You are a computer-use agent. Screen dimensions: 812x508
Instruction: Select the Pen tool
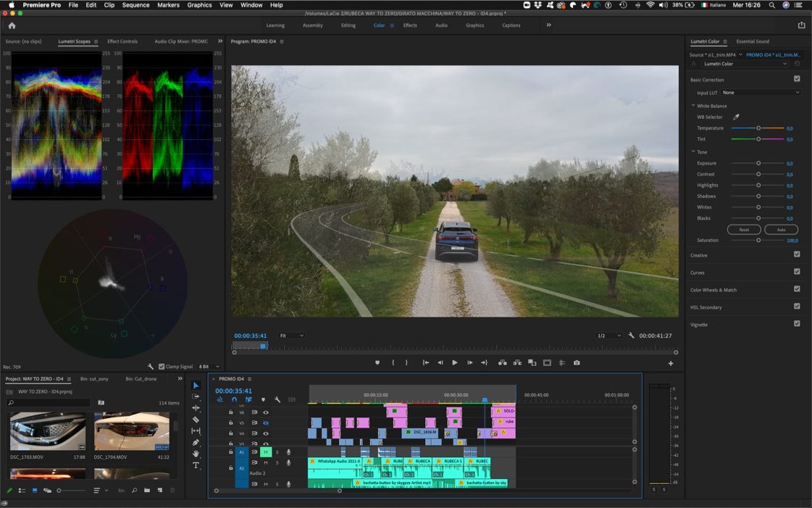tap(196, 442)
